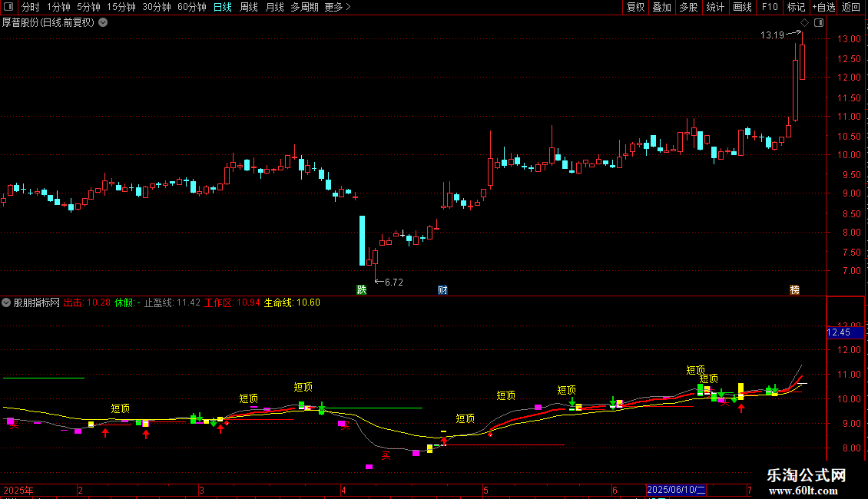The image size is (868, 499).
Task: Click the 出击: 10.28 indicator value
Action: 87,302
